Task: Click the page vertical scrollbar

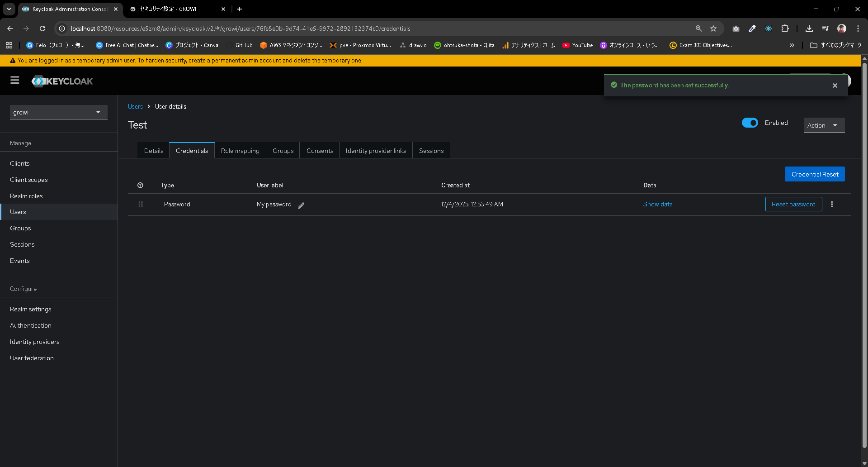Action: [864, 254]
